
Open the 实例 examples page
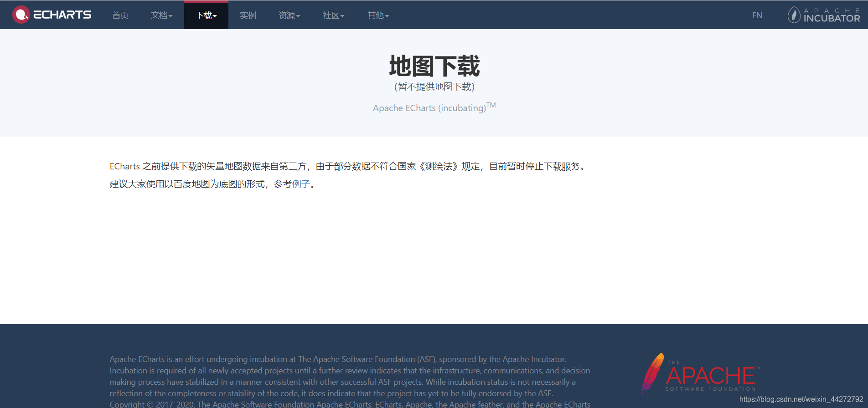(x=248, y=15)
